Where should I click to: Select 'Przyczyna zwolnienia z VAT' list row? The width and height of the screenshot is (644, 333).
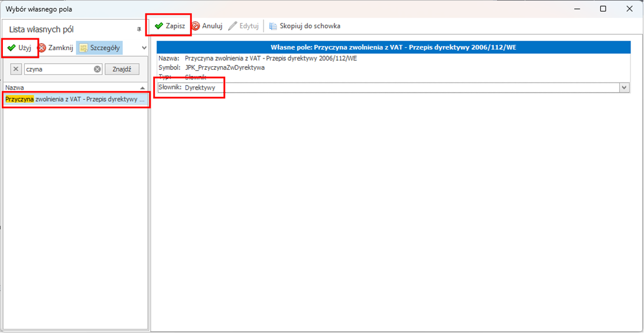click(75, 100)
